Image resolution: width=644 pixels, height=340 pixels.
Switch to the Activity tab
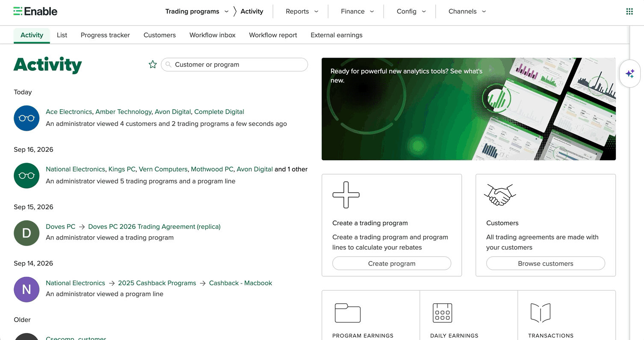tap(32, 35)
